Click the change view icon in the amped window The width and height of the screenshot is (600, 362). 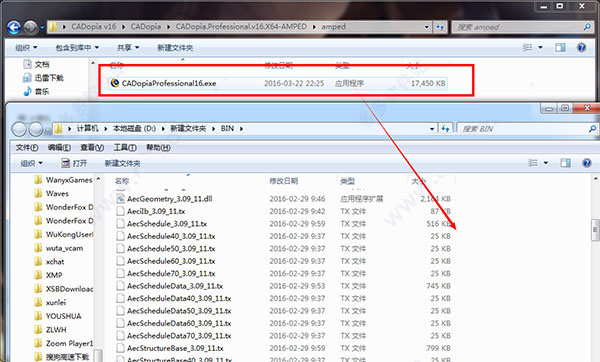click(527, 47)
